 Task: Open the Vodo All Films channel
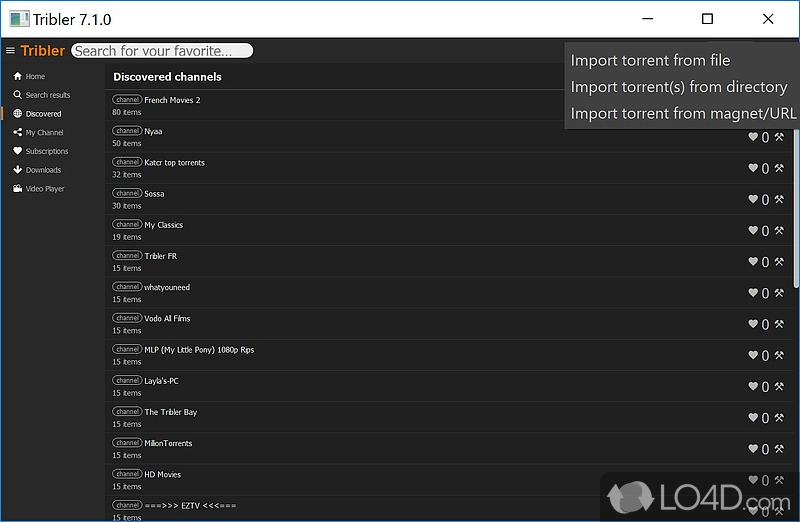pyautogui.click(x=167, y=318)
